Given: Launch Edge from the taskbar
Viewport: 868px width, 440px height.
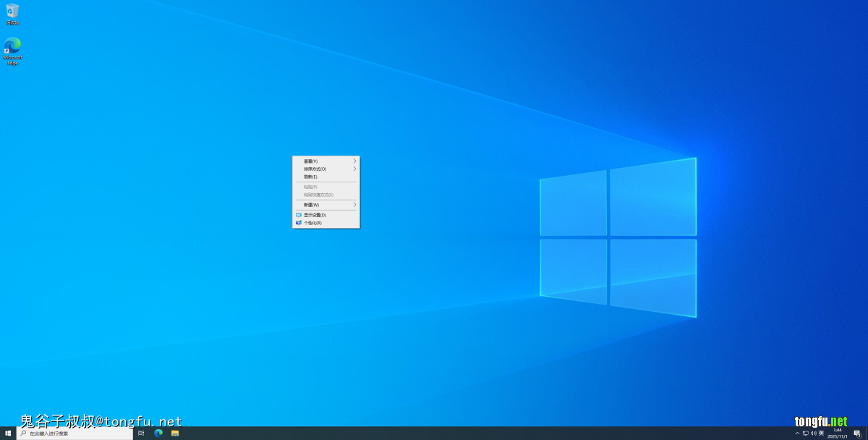Looking at the screenshot, I should [158, 433].
